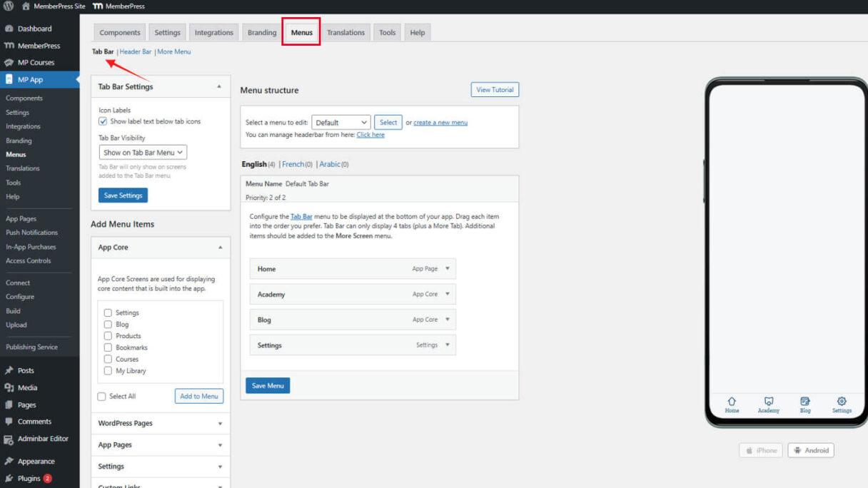The width and height of the screenshot is (868, 488).
Task: Open the WordPress logo menu in admin bar
Action: [x=8, y=6]
